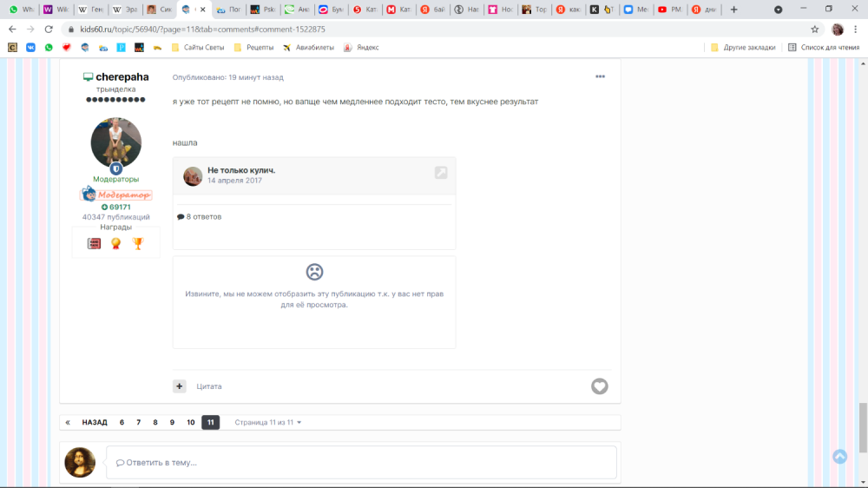Open embedded topic via its arrow icon

[x=441, y=173]
